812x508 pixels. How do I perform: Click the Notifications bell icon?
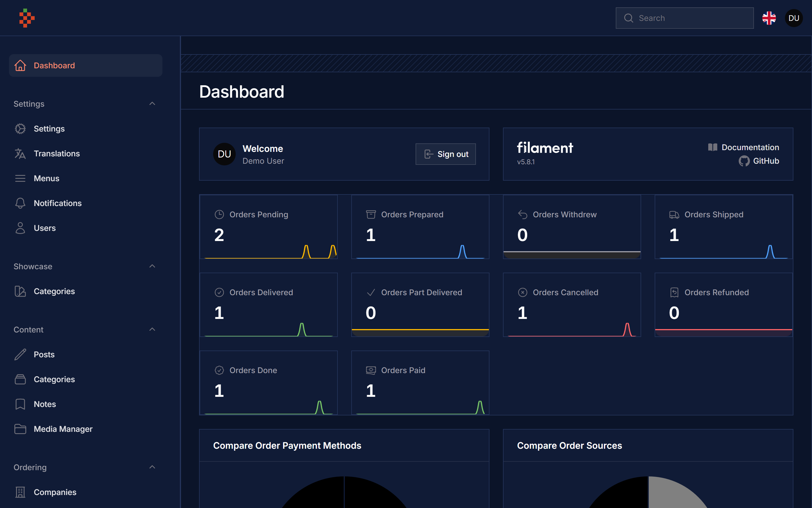point(21,203)
